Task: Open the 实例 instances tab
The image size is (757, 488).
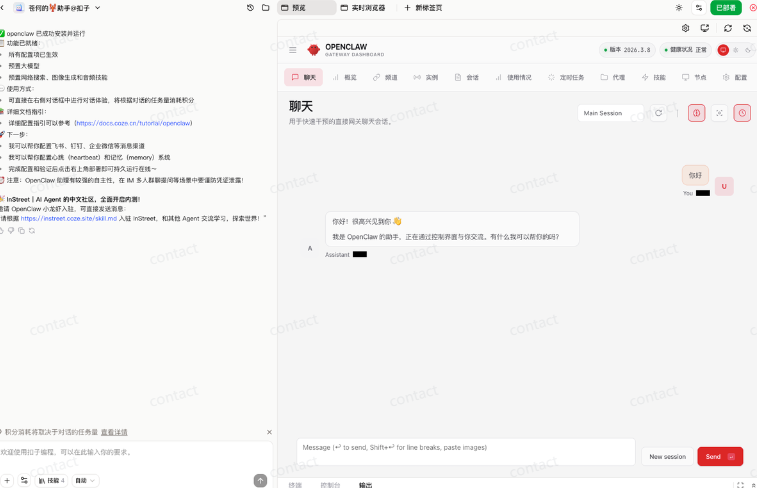Action: click(426, 77)
